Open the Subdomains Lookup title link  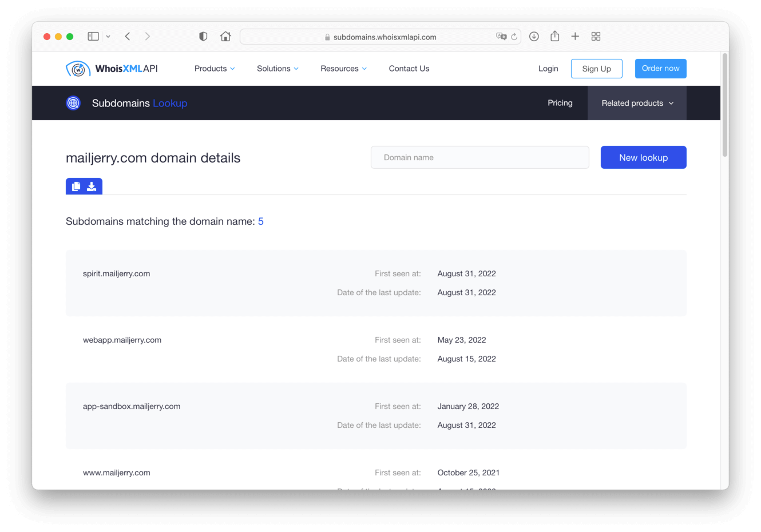pyautogui.click(x=140, y=103)
